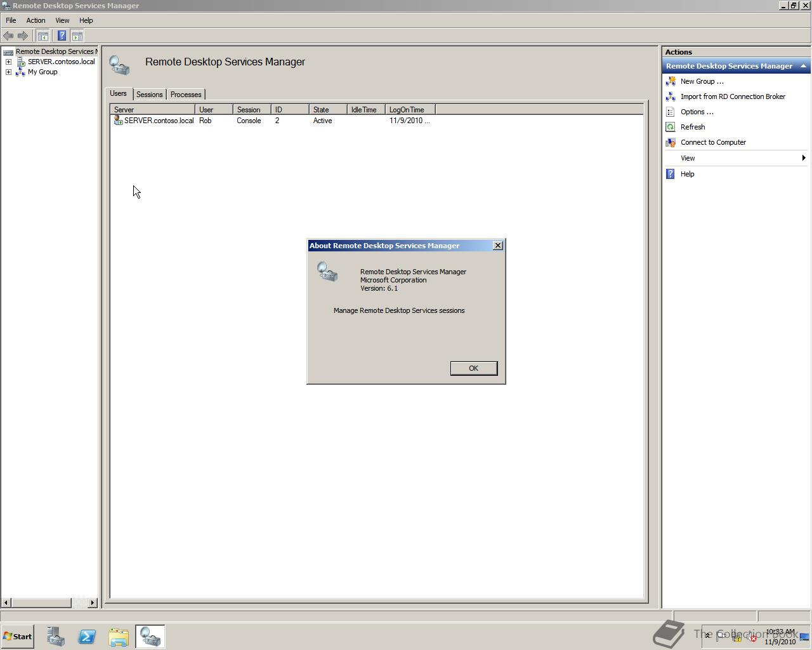Open the Help menu
This screenshot has height=650, width=812.
(86, 20)
